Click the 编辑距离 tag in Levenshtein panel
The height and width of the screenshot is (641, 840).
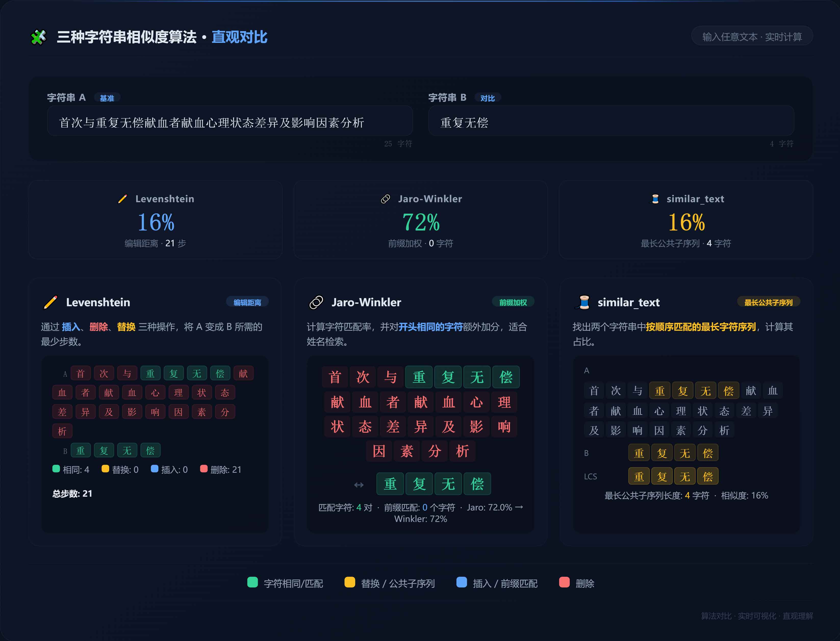[x=247, y=302]
